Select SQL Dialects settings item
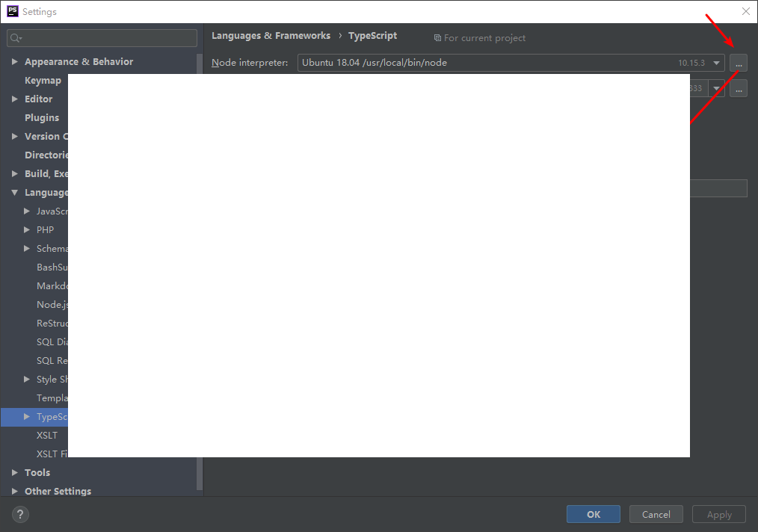 tap(52, 342)
